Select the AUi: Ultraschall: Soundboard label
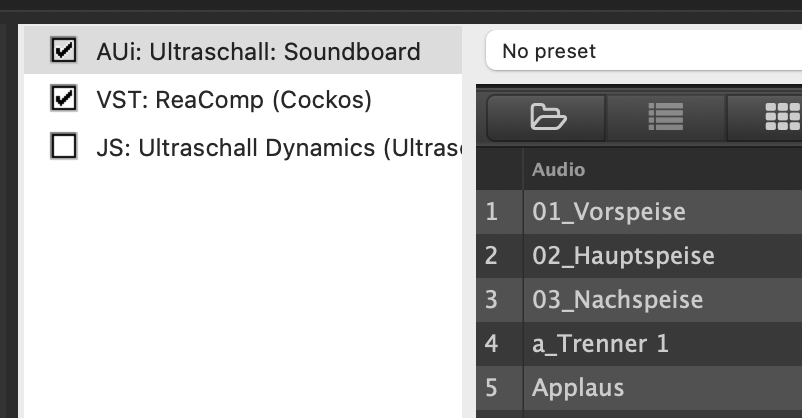Screen dimensions: 802x418 click(258, 51)
